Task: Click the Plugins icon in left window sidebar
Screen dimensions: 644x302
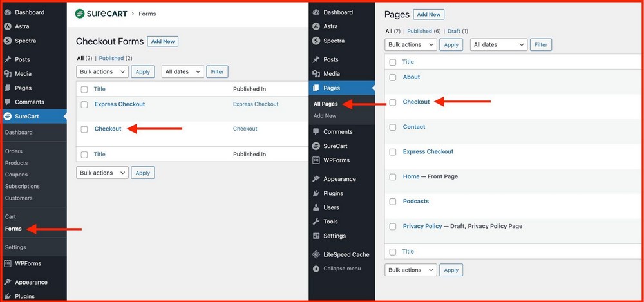Action: [7, 296]
